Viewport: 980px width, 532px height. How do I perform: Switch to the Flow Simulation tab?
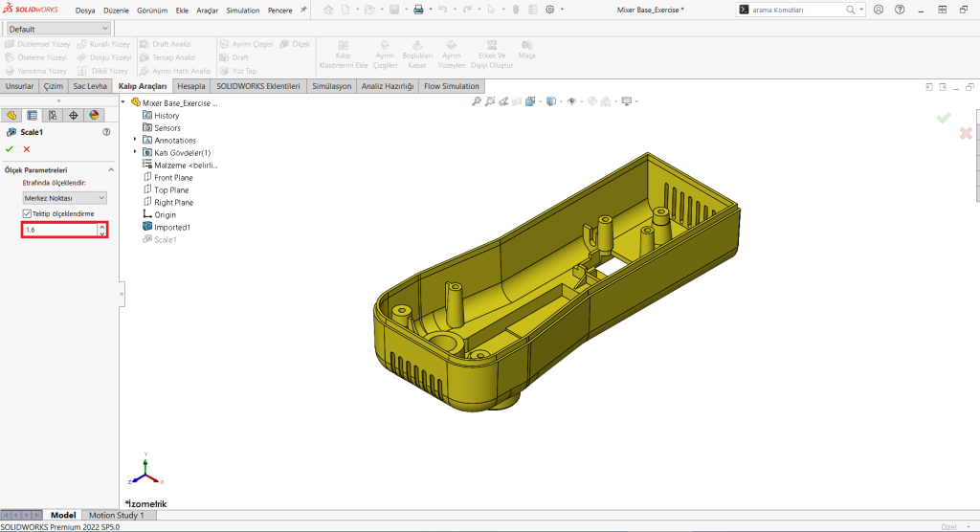click(452, 86)
